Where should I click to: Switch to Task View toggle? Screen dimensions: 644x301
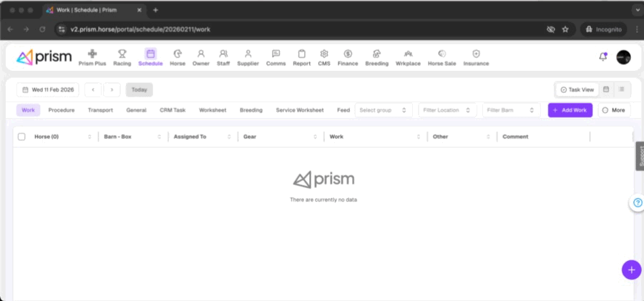point(577,89)
